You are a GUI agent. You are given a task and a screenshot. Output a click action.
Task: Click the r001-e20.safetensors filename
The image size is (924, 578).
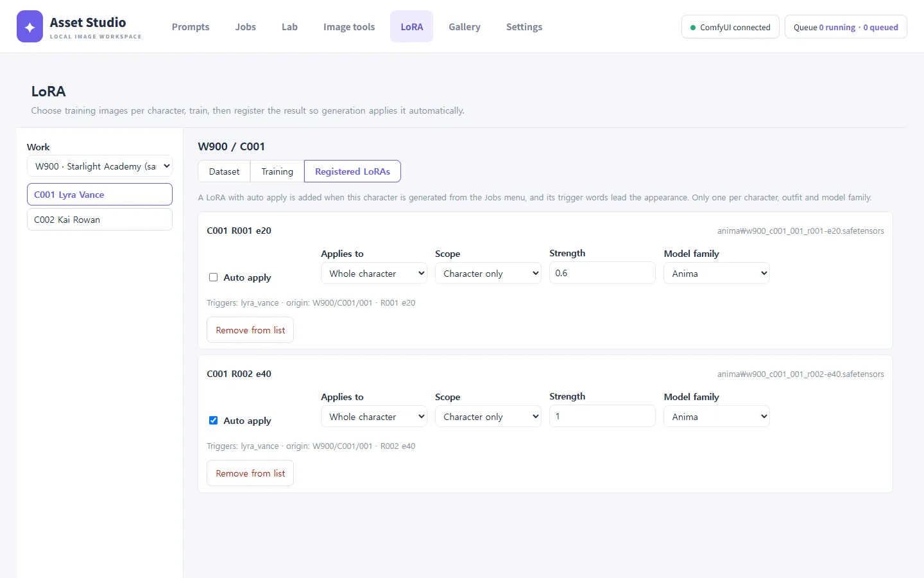[801, 231]
